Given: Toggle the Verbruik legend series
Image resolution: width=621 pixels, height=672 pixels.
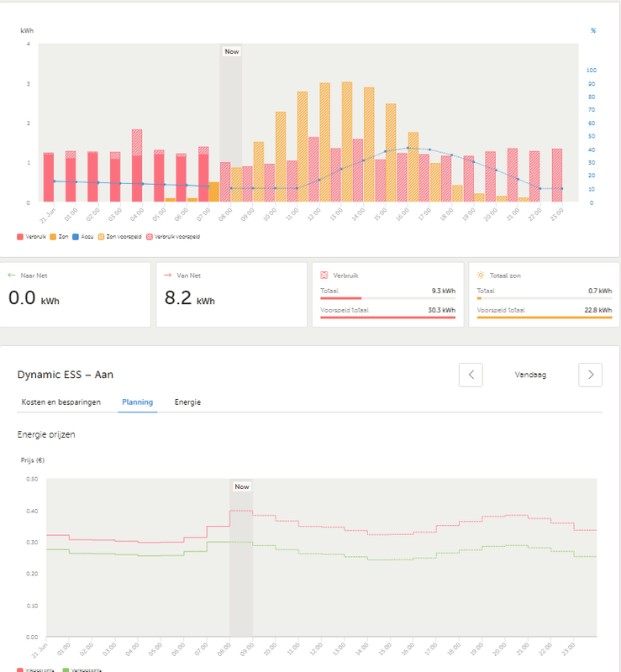Looking at the screenshot, I should click(31, 237).
